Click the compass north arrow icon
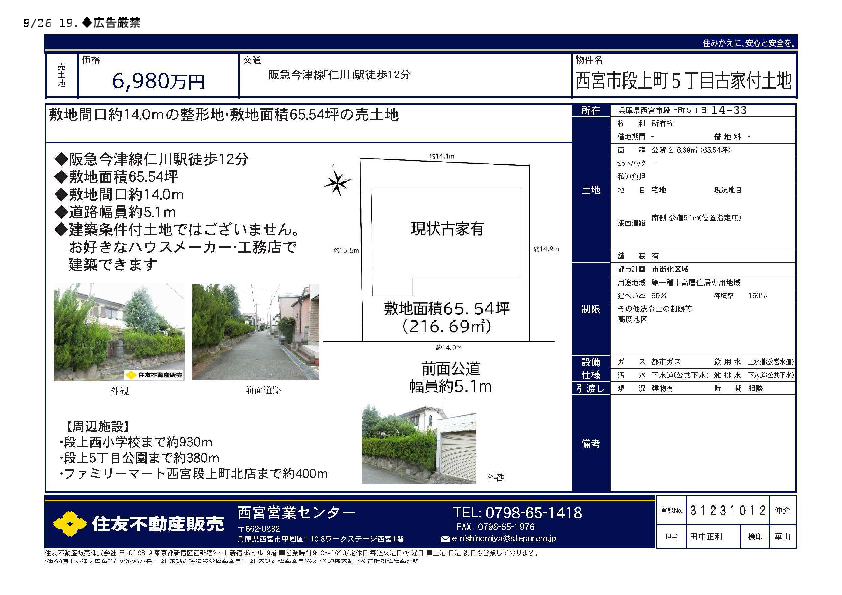The image size is (842, 595). click(337, 183)
